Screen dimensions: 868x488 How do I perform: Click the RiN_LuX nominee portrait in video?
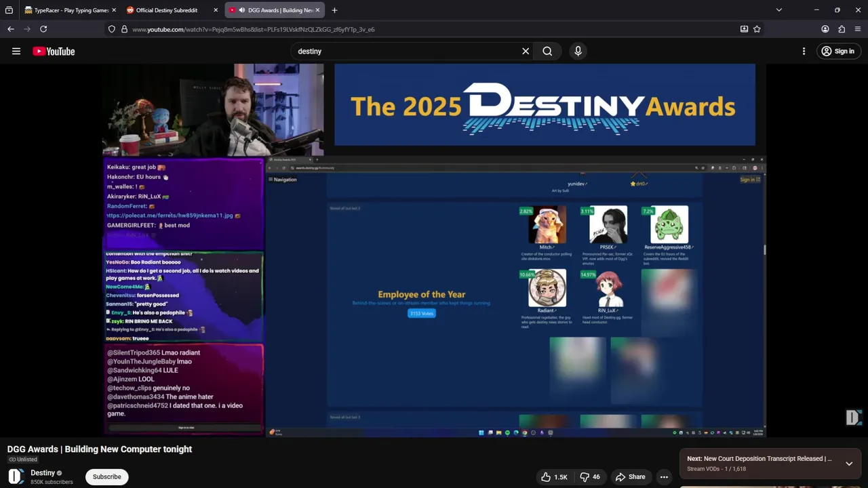click(x=608, y=288)
